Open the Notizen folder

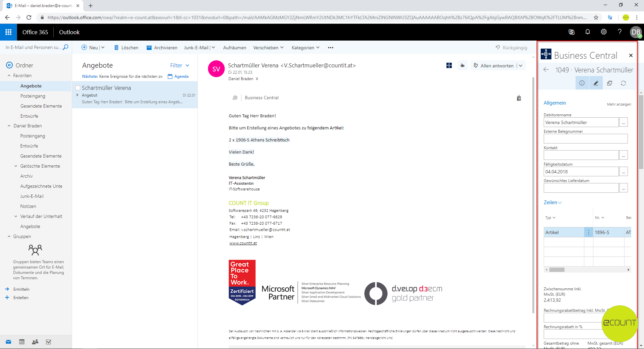(28, 206)
